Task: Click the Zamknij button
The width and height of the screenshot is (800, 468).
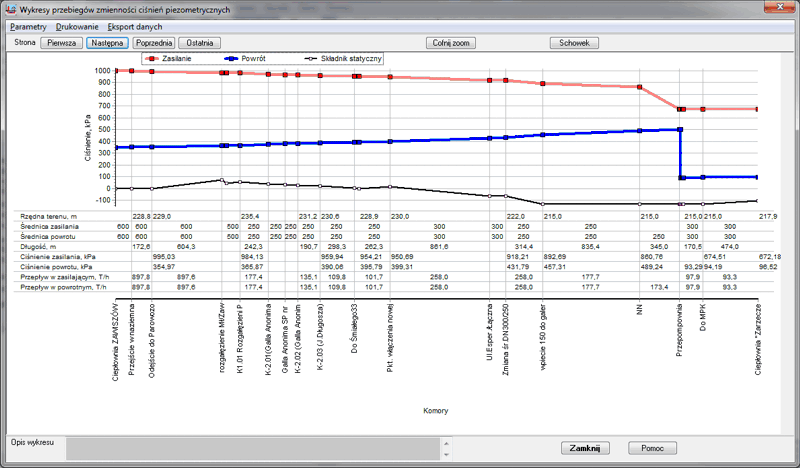Action: 585,448
